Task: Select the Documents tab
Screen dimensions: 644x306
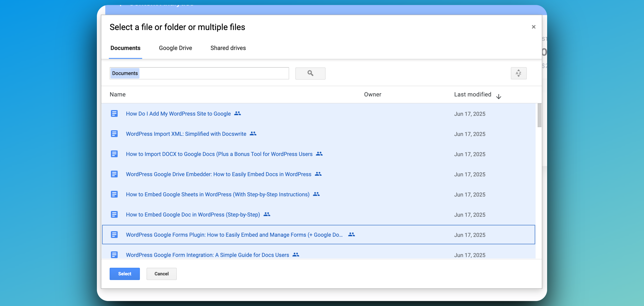Action: (125, 48)
